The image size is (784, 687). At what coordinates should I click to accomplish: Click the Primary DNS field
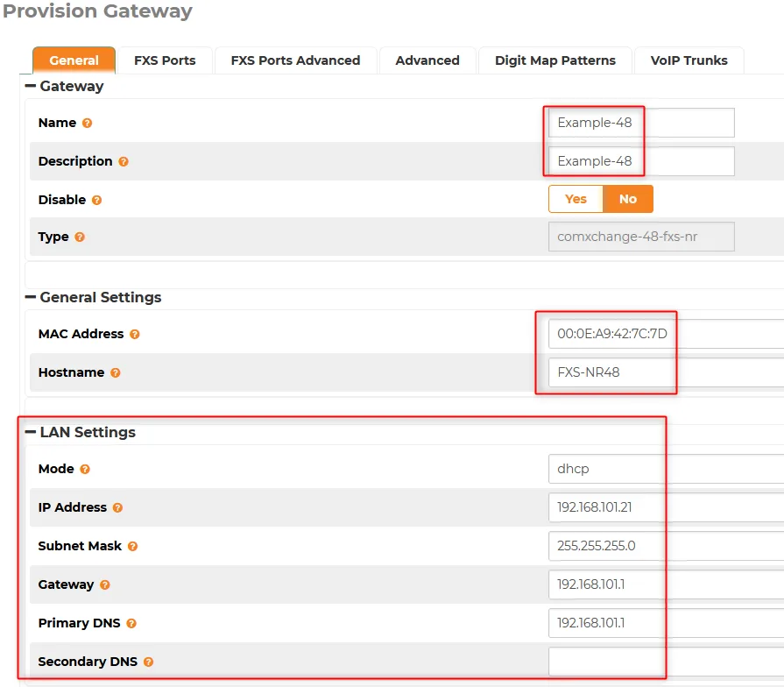tap(666, 622)
